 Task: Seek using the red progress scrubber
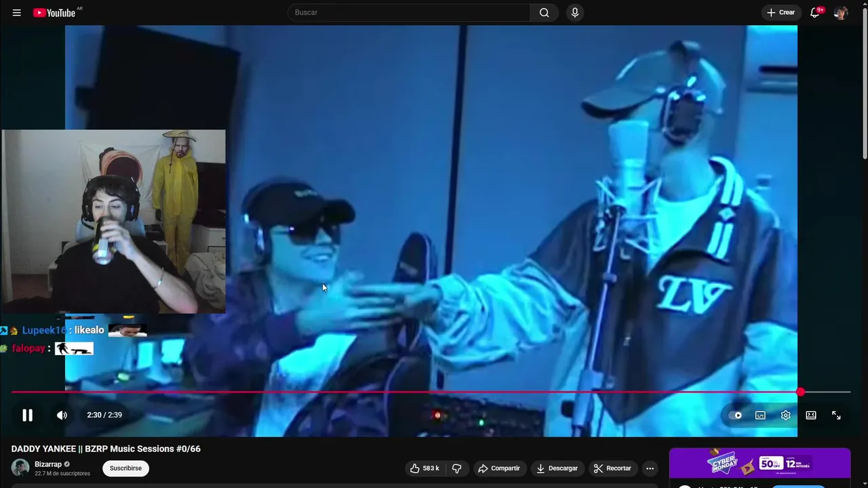pyautogui.click(x=801, y=392)
